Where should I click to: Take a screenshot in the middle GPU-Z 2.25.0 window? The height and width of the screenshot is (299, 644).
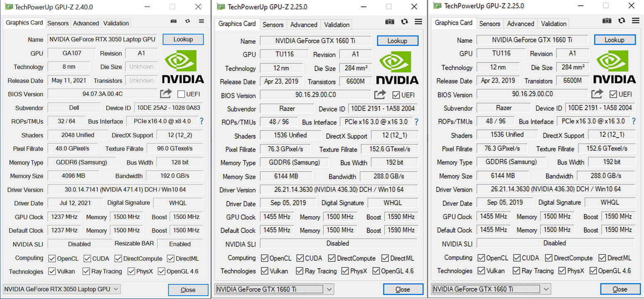(x=390, y=22)
